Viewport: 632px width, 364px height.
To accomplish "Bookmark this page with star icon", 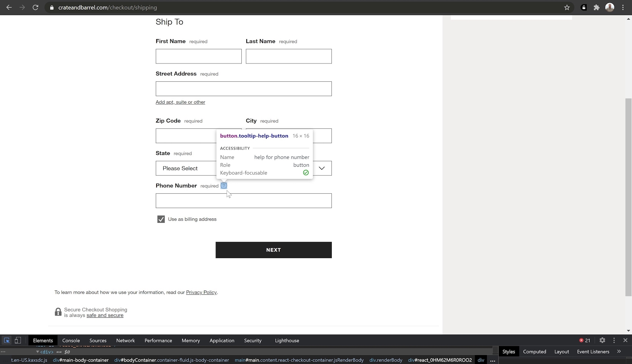I will tap(567, 8).
